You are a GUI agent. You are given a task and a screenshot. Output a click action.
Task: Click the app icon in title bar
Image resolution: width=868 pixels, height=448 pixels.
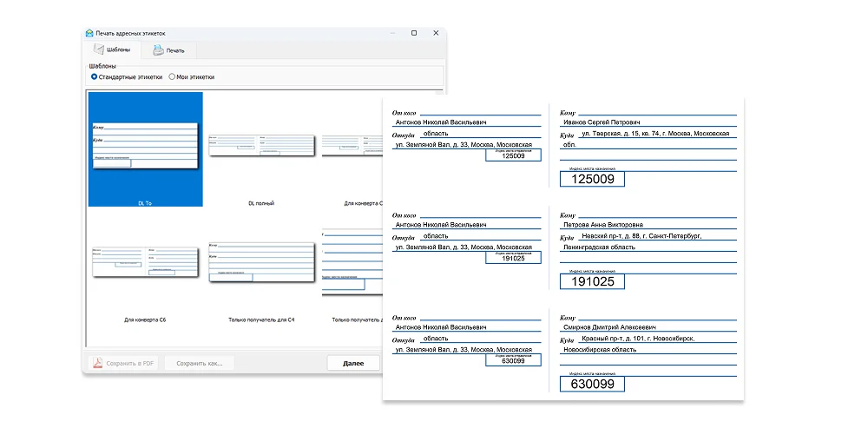coord(89,33)
